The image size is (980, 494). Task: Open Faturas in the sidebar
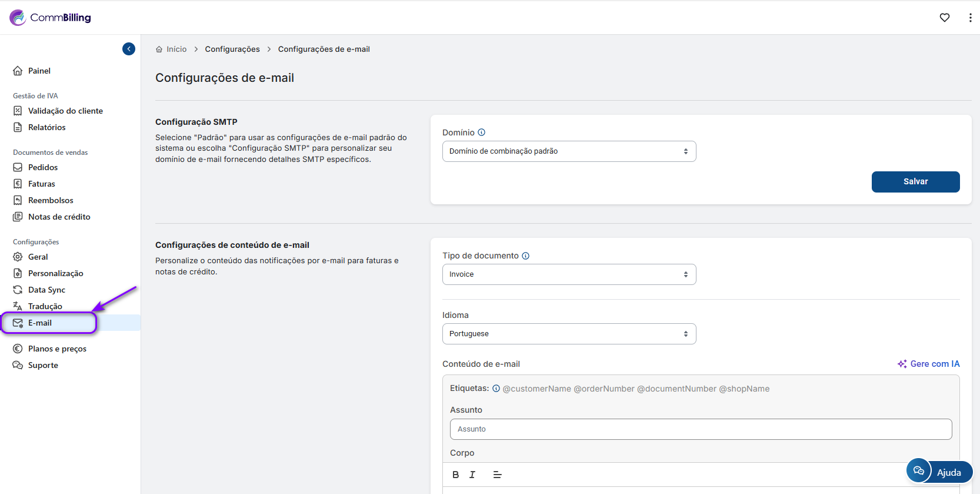41,184
